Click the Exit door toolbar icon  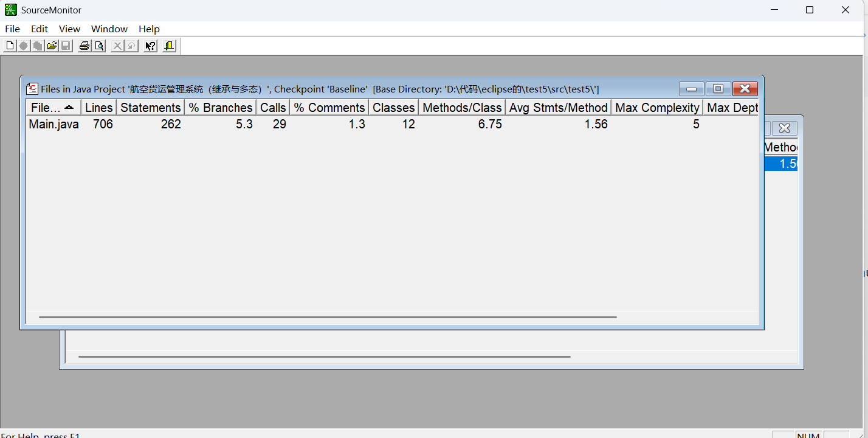pyautogui.click(x=169, y=46)
